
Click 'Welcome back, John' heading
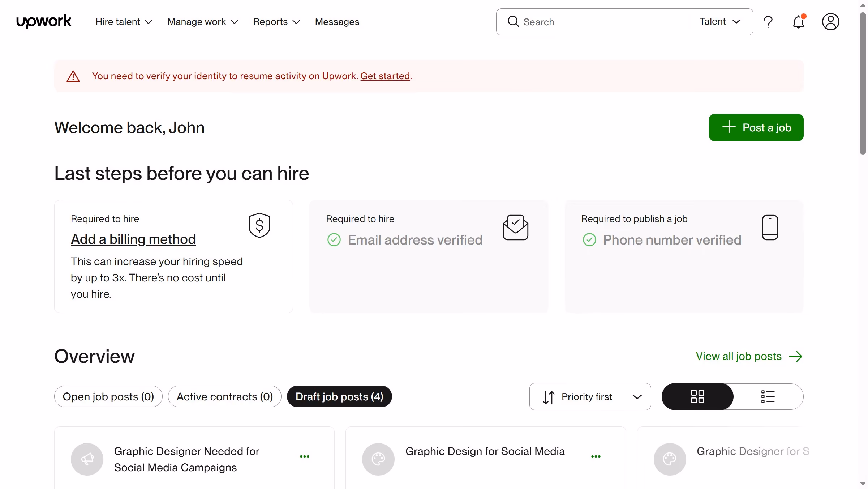[129, 128]
